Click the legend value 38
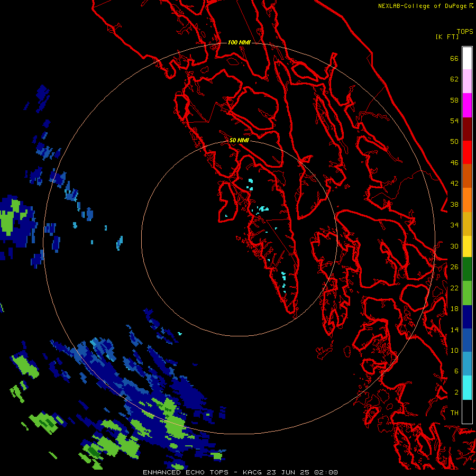Image resolution: width=476 pixels, height=476 pixels. point(454,204)
